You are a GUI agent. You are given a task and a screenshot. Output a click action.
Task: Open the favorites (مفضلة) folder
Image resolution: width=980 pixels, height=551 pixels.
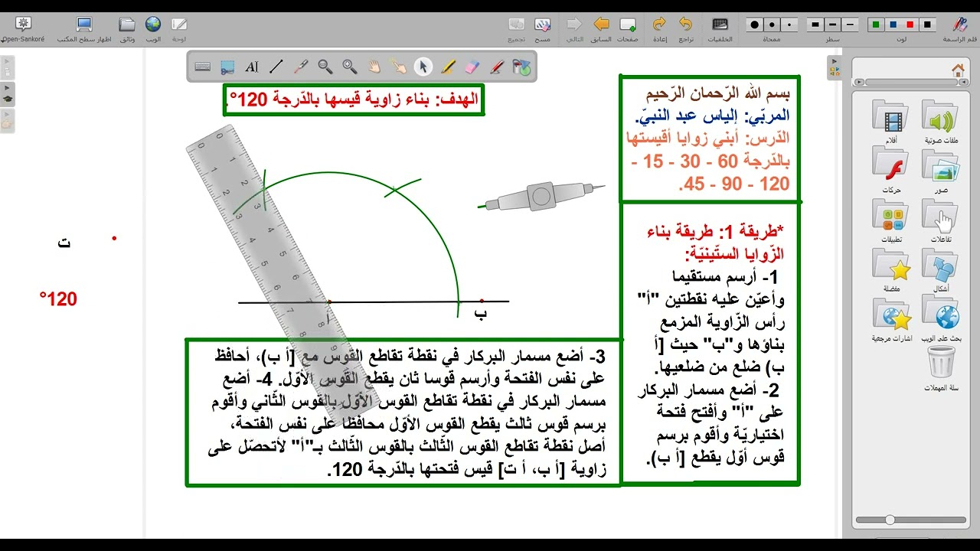[890, 270]
